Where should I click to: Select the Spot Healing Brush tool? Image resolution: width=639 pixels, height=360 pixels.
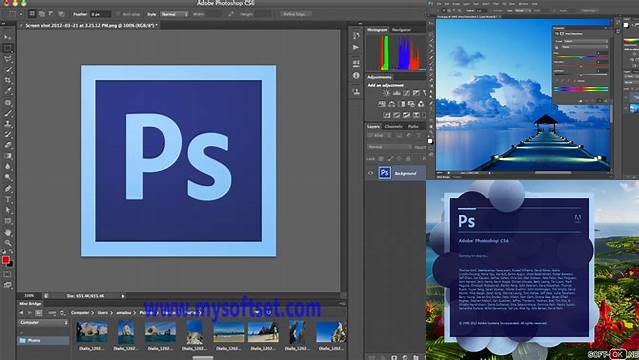click(7, 102)
